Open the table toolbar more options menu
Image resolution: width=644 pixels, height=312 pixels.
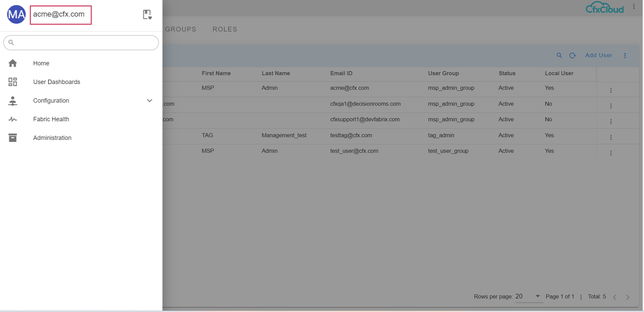pyautogui.click(x=625, y=56)
